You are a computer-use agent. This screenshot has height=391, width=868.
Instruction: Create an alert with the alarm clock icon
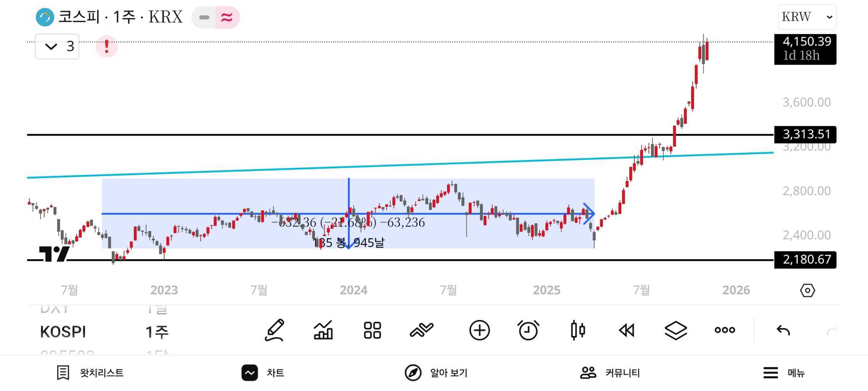pos(528,330)
